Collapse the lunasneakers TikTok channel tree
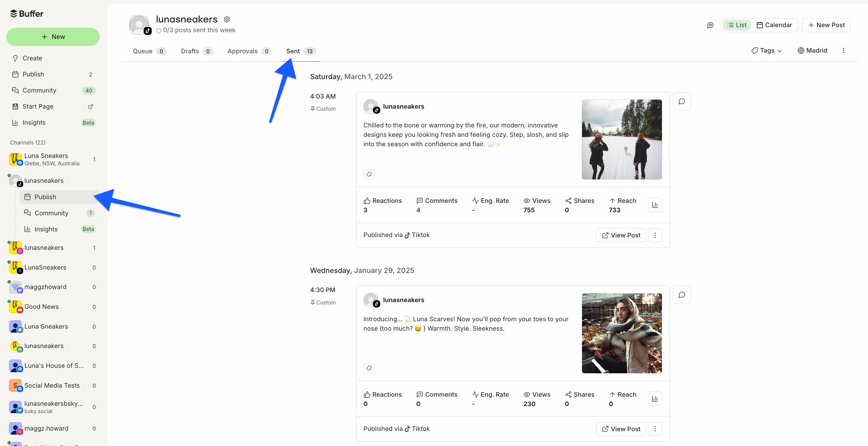The height and width of the screenshot is (446, 868). point(53,181)
